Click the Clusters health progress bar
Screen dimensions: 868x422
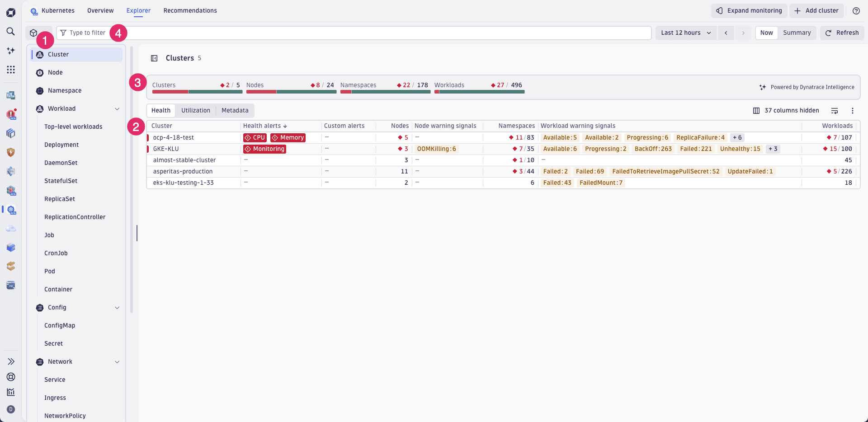coord(197,92)
